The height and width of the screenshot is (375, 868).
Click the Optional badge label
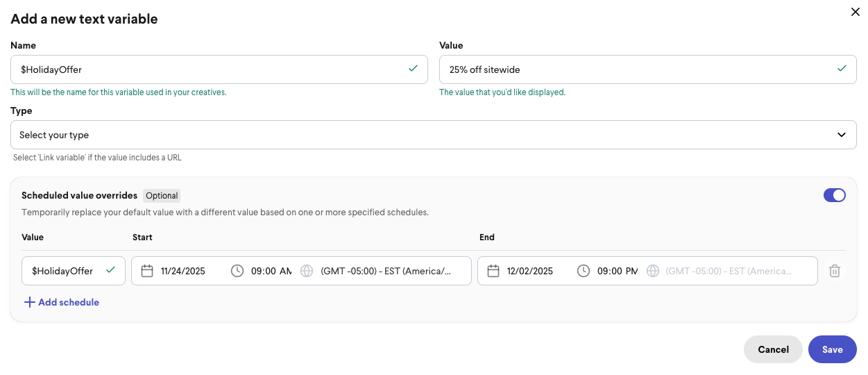point(162,196)
